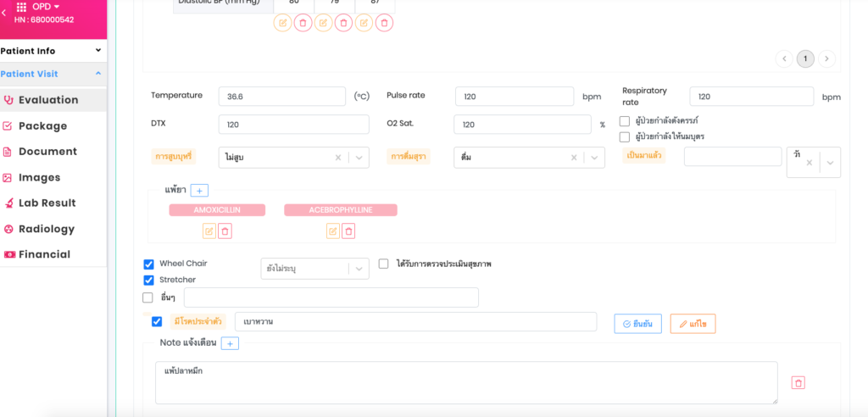Expand the ยังไม่ระบุ dropdown
The width and height of the screenshot is (868, 417).
click(359, 269)
